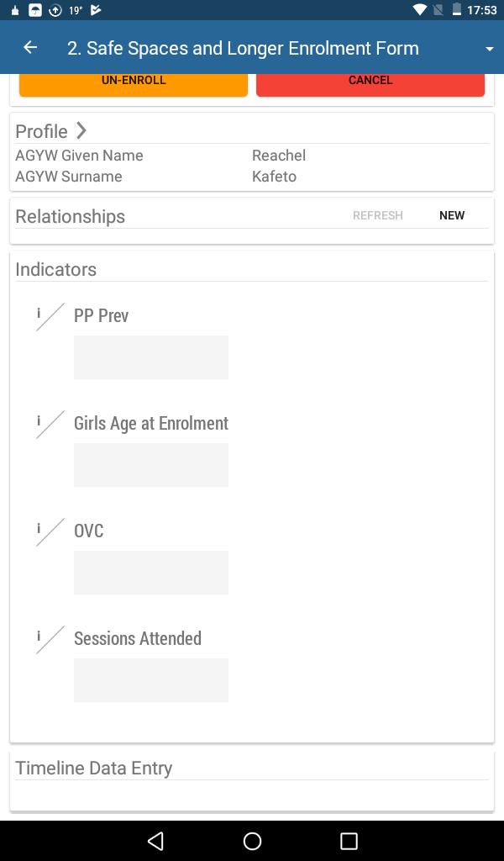Screen dimensions: 504x861
Task: Tap info icon beside OVC
Action: 39,528
